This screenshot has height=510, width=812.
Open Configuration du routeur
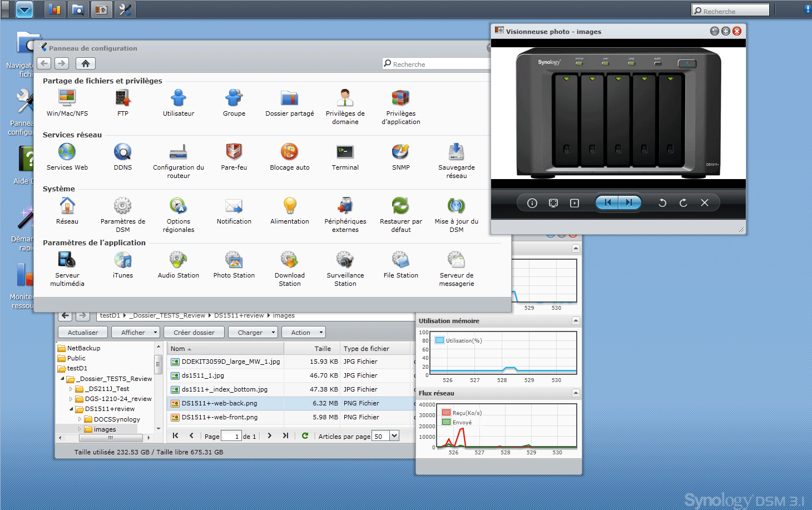point(178,152)
